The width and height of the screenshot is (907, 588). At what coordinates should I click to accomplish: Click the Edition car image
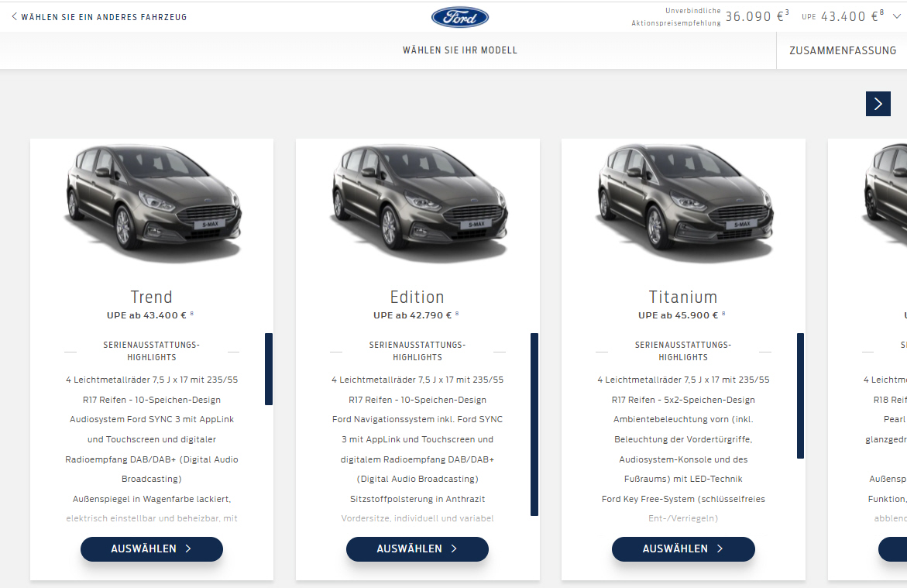418,202
